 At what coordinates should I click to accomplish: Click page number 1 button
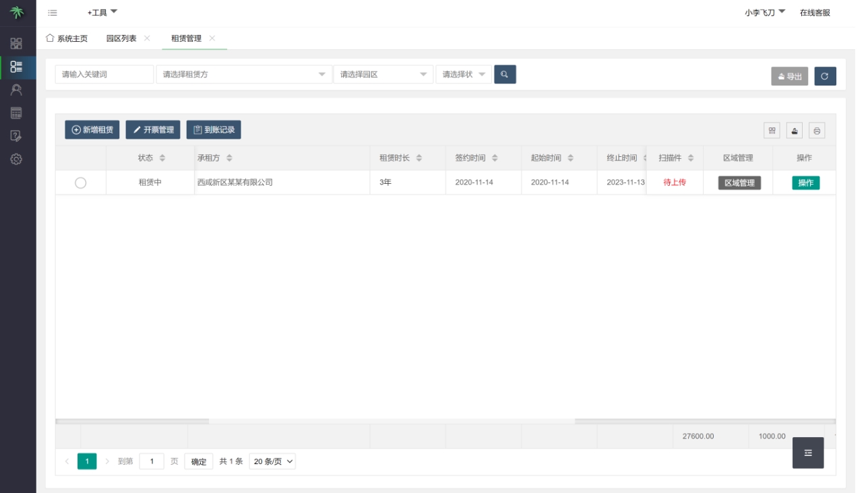click(x=87, y=461)
